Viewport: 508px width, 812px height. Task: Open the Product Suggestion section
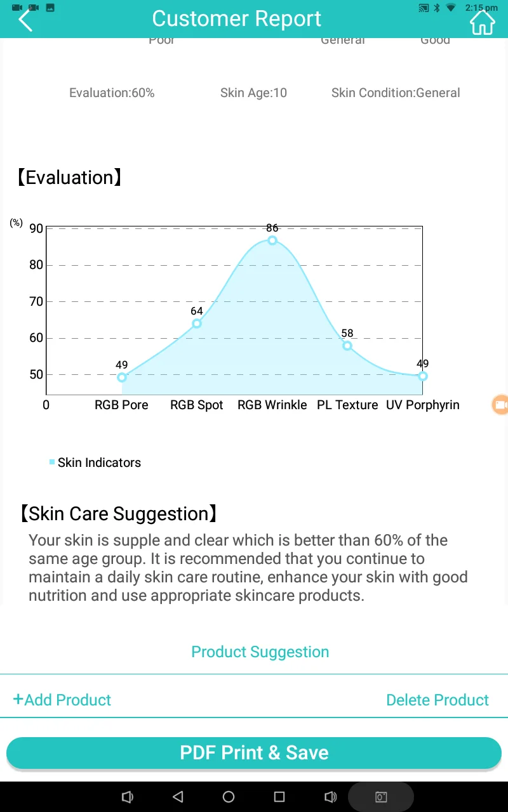[260, 652]
